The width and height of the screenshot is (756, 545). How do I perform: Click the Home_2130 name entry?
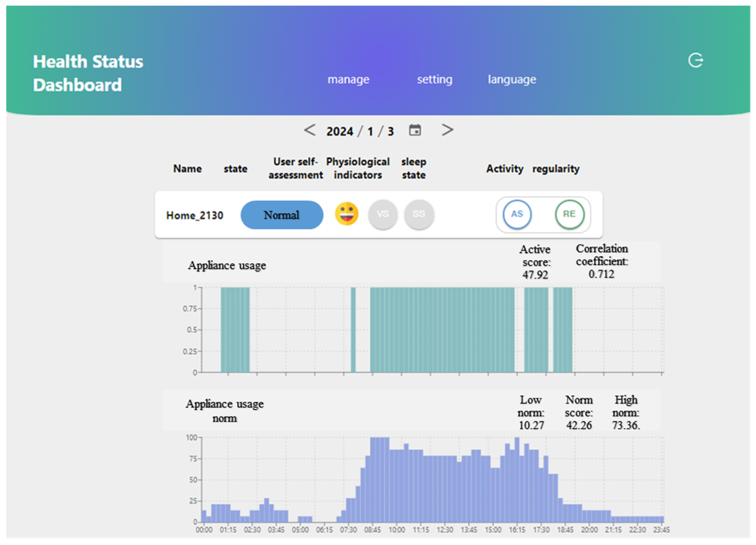[195, 215]
